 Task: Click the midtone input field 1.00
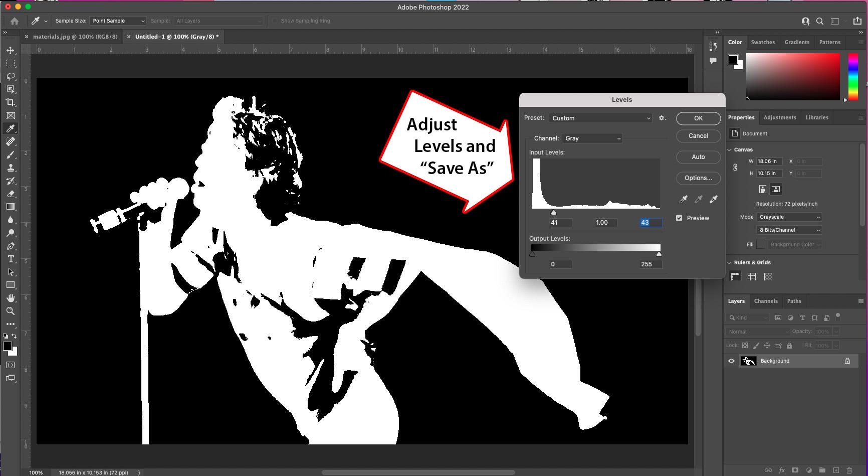605,223
